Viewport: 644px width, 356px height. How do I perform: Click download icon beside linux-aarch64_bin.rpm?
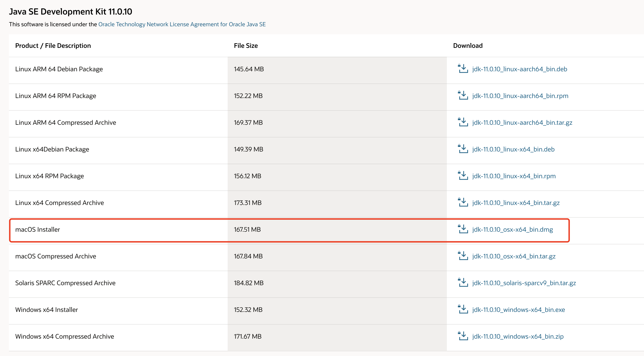click(x=463, y=95)
